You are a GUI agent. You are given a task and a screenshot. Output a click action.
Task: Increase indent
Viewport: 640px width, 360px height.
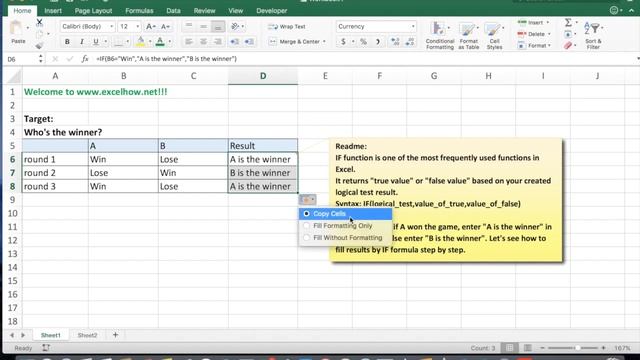pos(249,42)
